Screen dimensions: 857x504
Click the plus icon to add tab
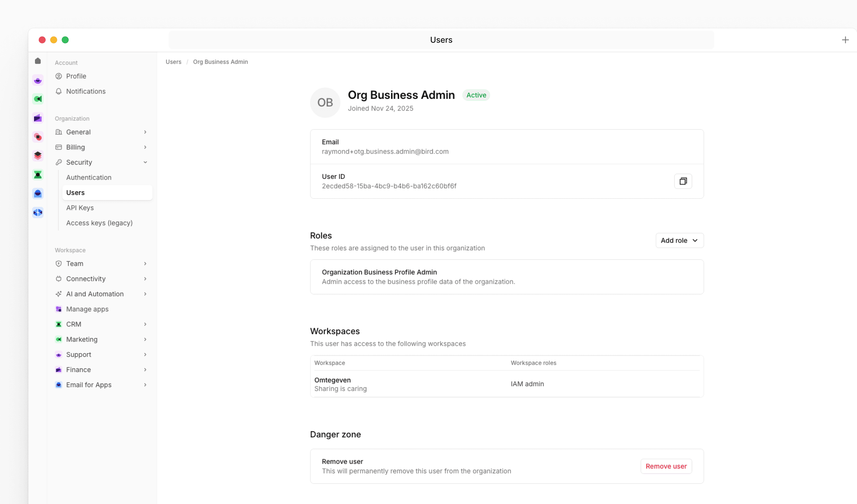[x=845, y=40]
